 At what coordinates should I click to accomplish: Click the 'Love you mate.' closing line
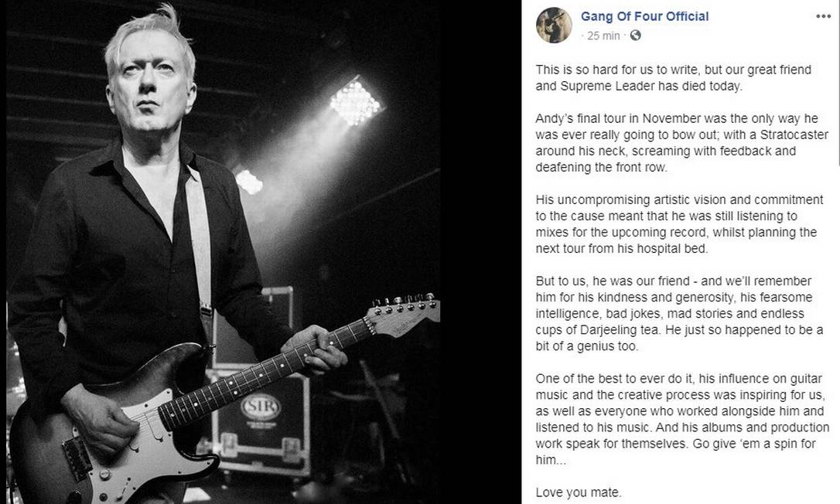[579, 492]
